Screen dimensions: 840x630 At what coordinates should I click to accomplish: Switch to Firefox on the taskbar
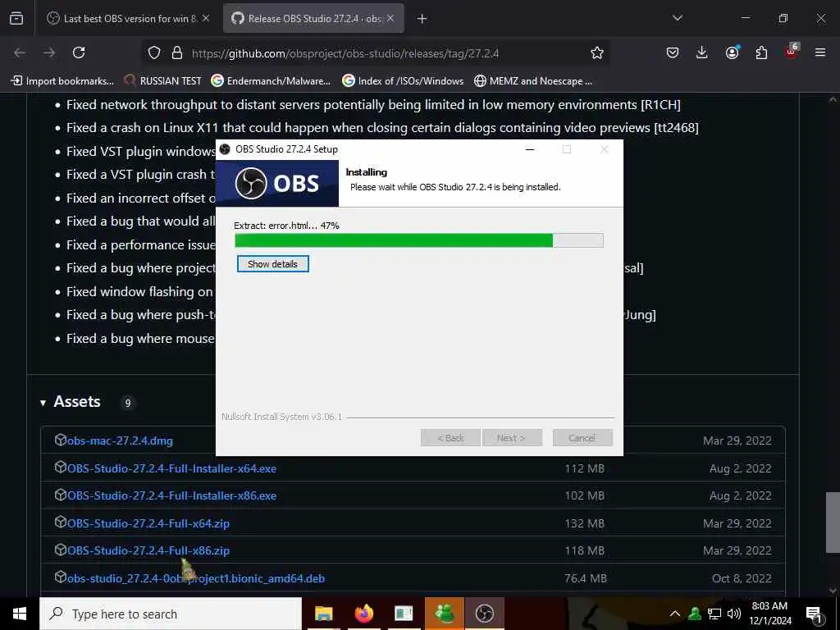click(363, 614)
